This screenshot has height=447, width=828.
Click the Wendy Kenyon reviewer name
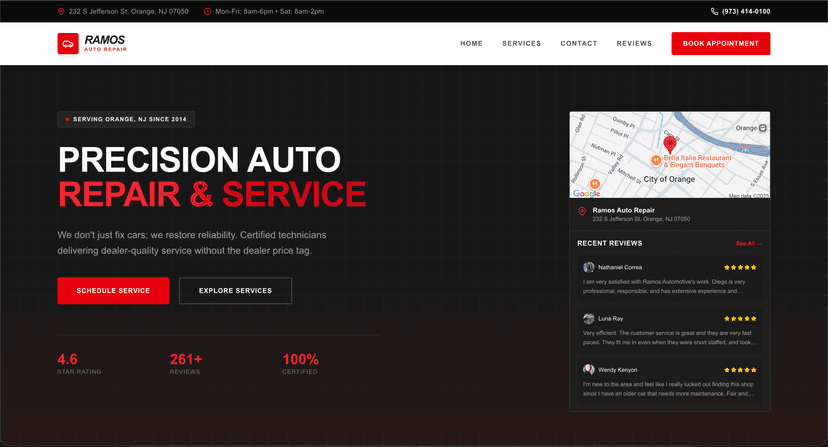(617, 370)
